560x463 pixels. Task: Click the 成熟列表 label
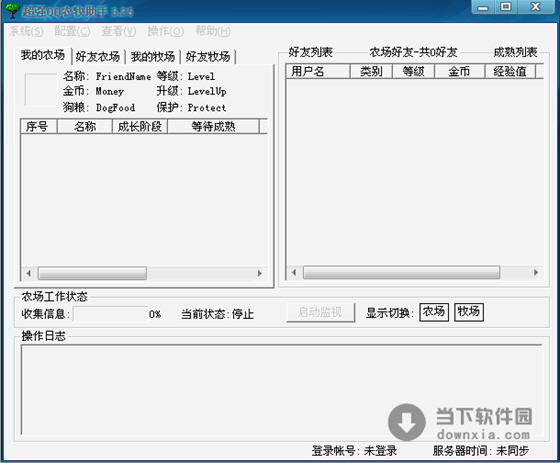(515, 52)
